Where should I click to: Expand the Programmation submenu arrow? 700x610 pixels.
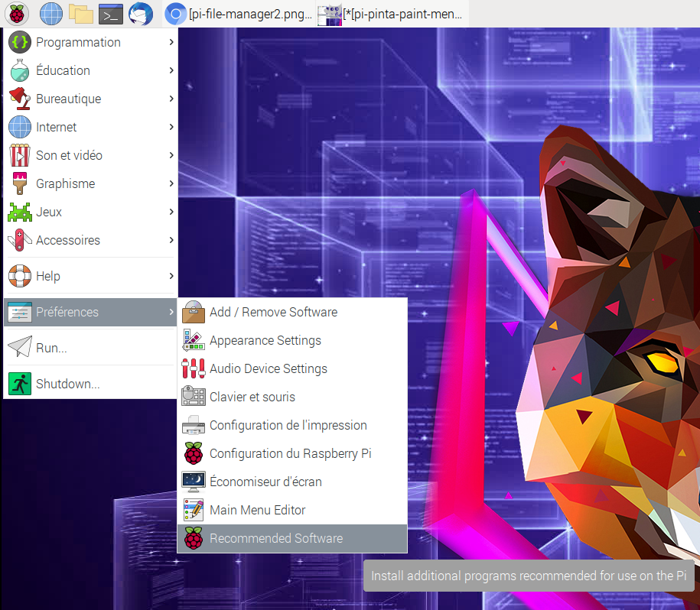tap(171, 42)
